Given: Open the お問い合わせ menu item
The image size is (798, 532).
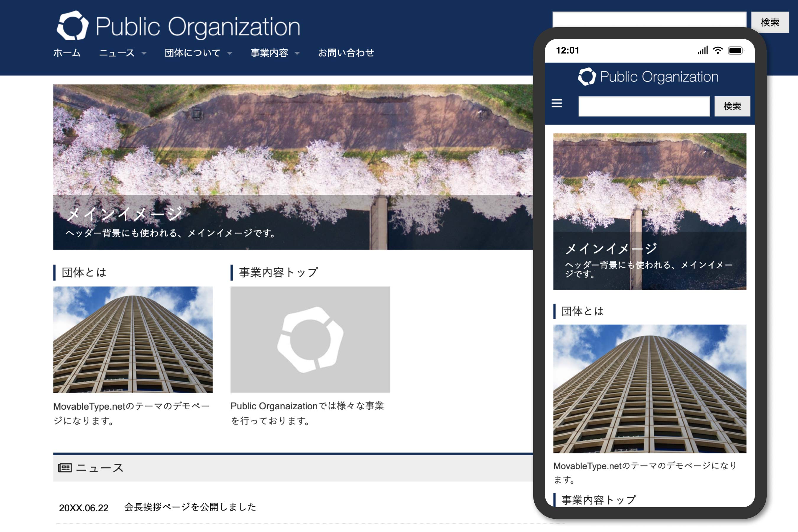Looking at the screenshot, I should [x=346, y=53].
